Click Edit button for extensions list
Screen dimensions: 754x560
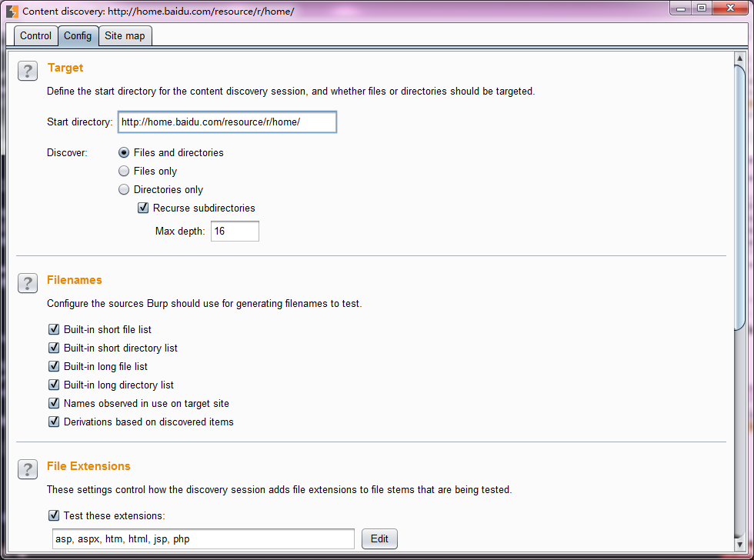[379, 539]
